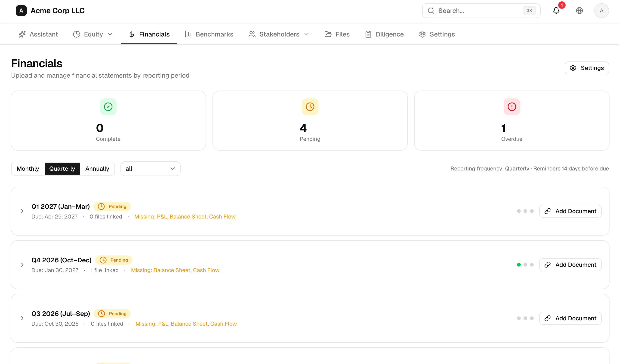This screenshot has height=364, width=619.
Task: Click the green status dot for Q4 2026
Action: click(x=519, y=265)
